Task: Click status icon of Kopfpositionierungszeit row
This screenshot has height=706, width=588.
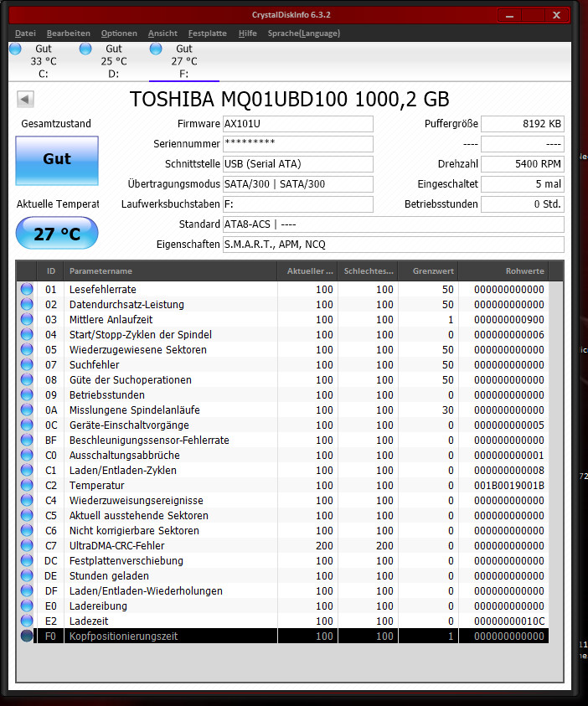Action: point(27,636)
